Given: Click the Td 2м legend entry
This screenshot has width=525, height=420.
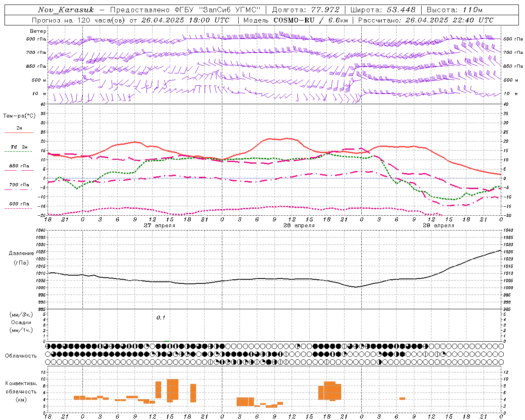Looking at the screenshot, I should pyautogui.click(x=19, y=147).
